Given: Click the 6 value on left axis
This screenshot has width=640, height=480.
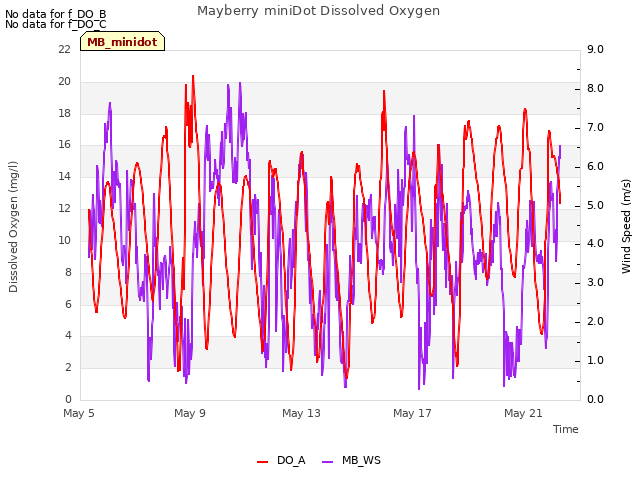Looking at the screenshot, I should [x=68, y=304].
